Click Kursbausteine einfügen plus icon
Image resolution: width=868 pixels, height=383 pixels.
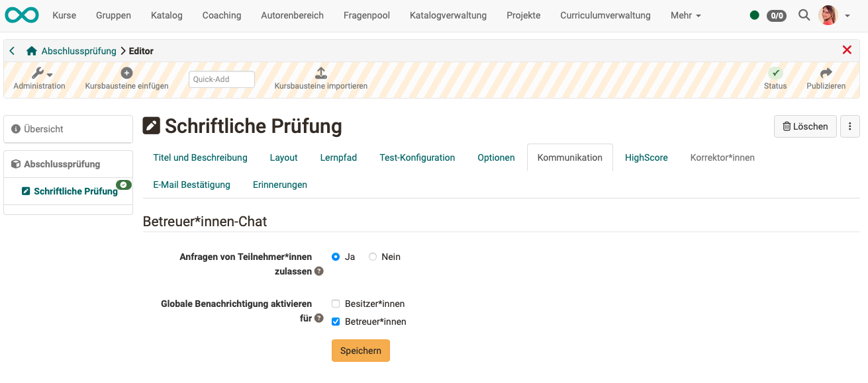(x=126, y=73)
